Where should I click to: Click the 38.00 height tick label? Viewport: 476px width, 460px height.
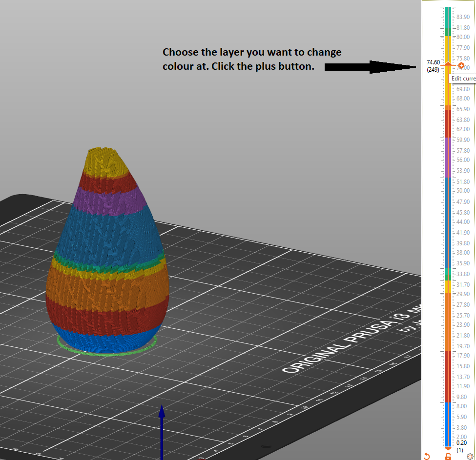[x=463, y=253]
